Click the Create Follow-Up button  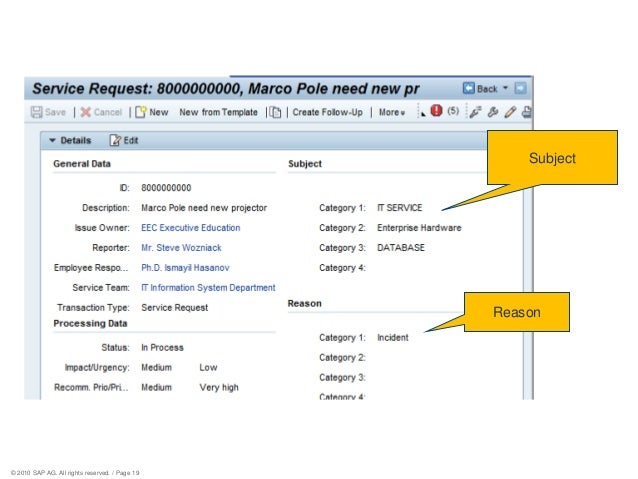328,112
